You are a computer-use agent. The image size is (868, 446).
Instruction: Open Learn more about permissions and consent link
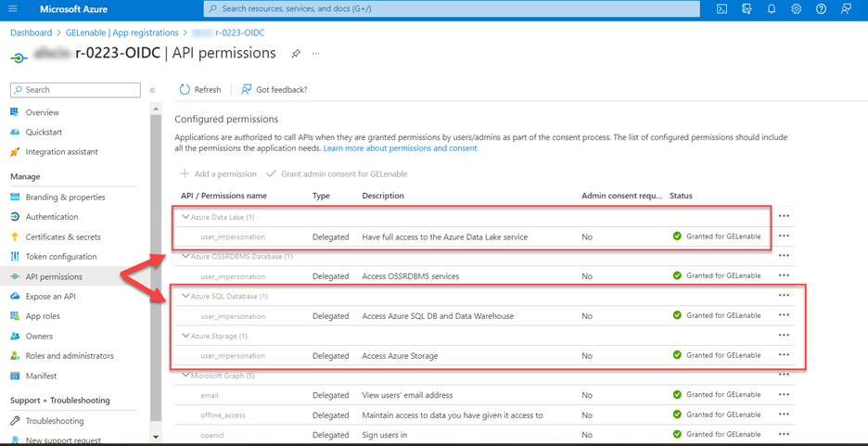(400, 148)
